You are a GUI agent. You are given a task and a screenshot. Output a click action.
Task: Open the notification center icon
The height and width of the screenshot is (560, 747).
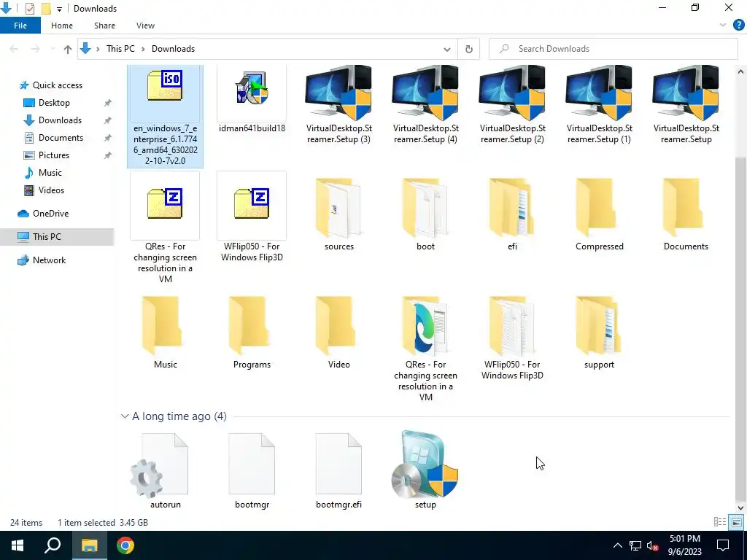point(723,545)
